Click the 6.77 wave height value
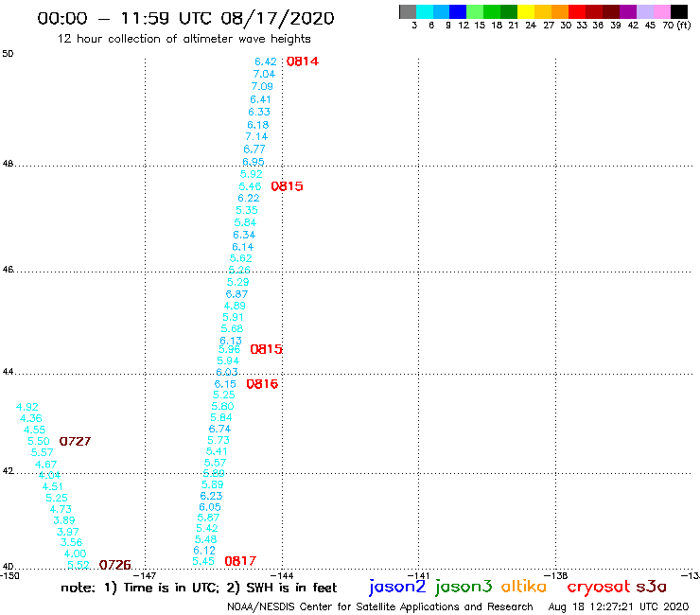This screenshot has width=700, height=615. [254, 149]
